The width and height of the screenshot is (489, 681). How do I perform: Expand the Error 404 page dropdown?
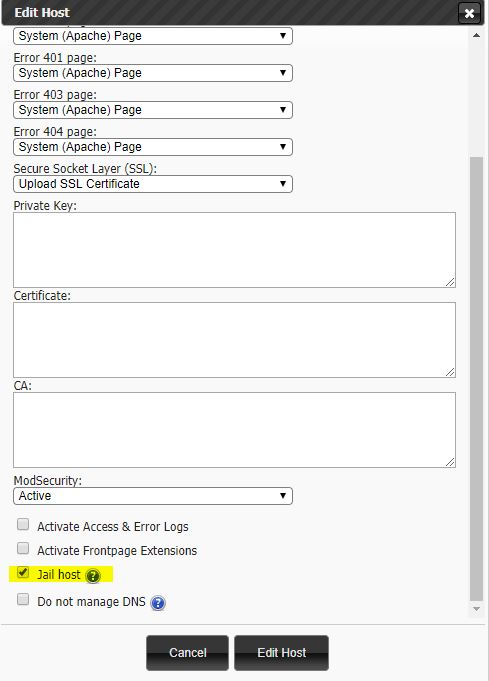(153, 147)
